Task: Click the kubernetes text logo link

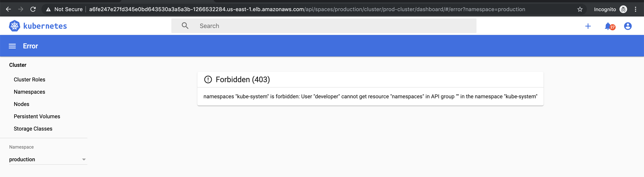Action: (45, 26)
